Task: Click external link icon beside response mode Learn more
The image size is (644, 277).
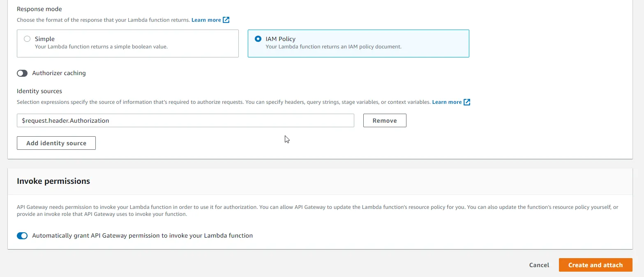Action: (x=226, y=20)
